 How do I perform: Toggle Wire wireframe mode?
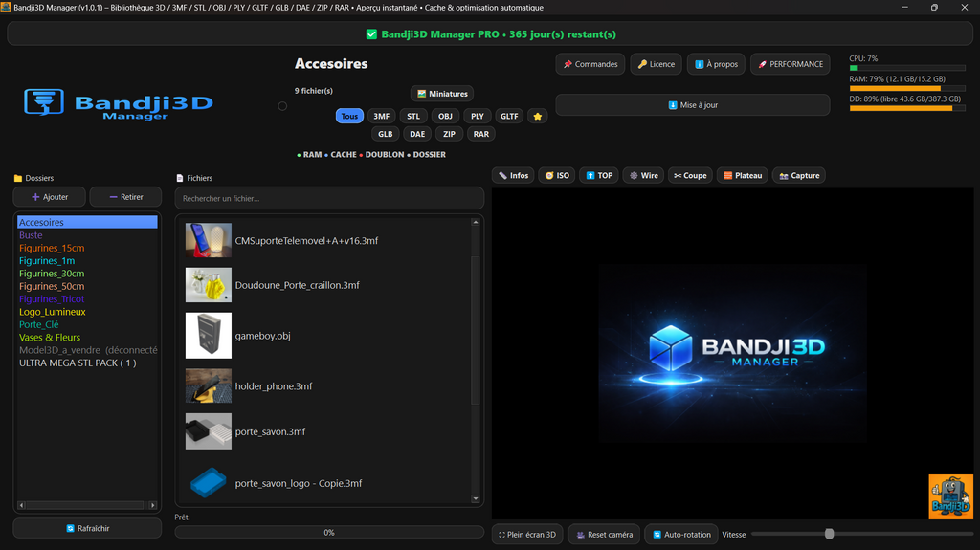coord(643,176)
